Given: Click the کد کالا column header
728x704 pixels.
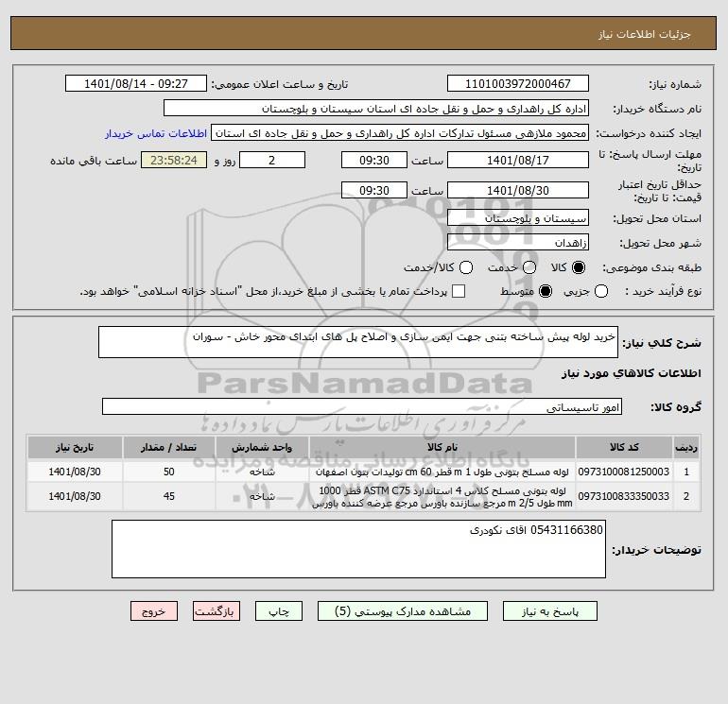Looking at the screenshot, I should click(x=624, y=447).
